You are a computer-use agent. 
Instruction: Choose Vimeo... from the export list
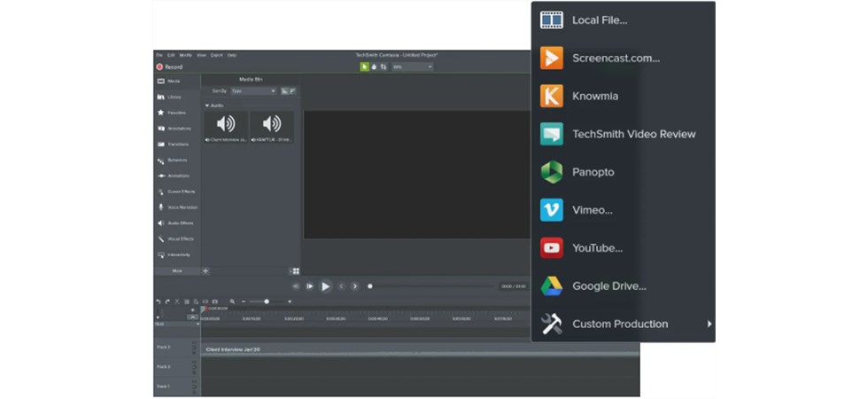coord(624,211)
